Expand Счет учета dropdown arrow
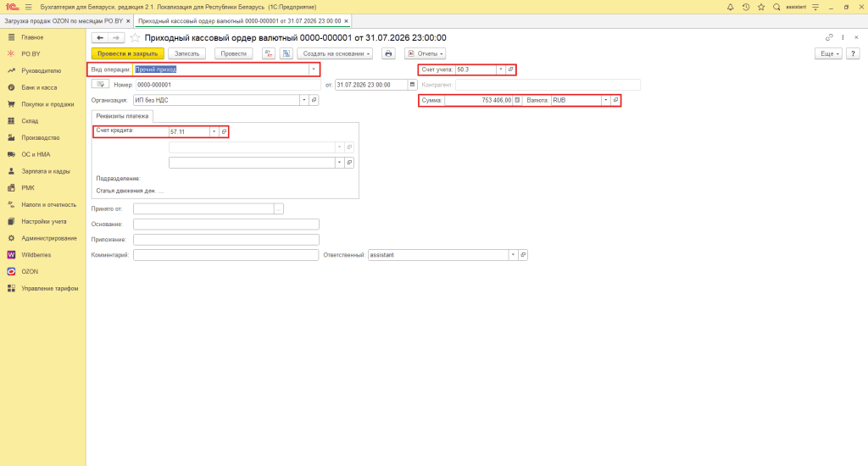The image size is (868, 466). (x=501, y=69)
